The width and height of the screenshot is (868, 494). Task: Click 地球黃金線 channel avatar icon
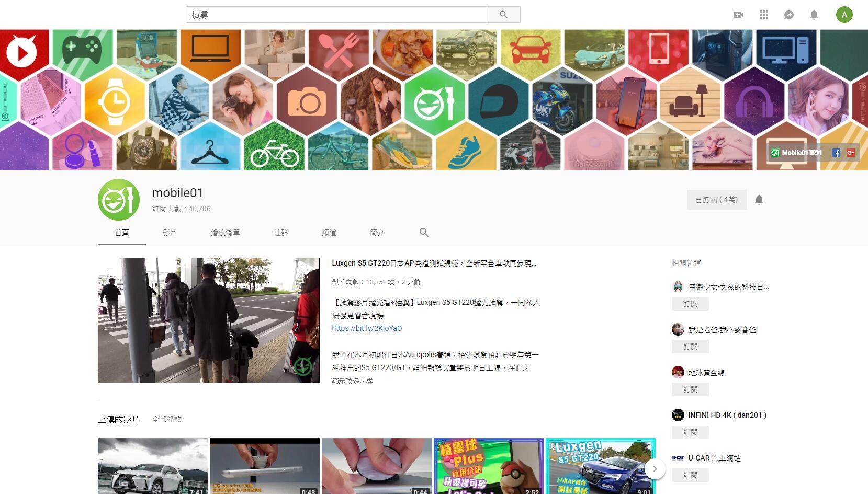tap(678, 372)
